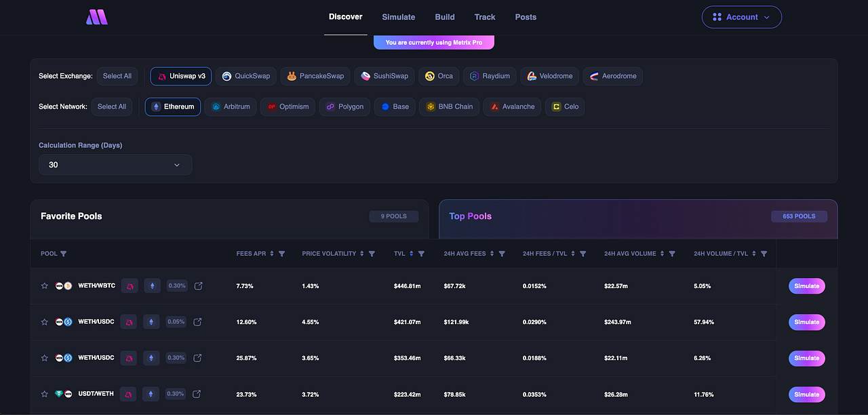Sort the table by TVL

tap(411, 254)
